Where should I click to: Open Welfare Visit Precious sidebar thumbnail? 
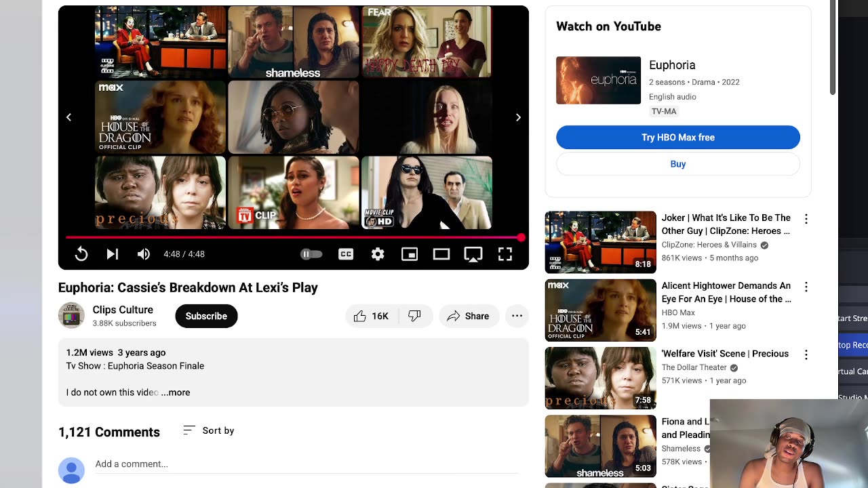601,378
